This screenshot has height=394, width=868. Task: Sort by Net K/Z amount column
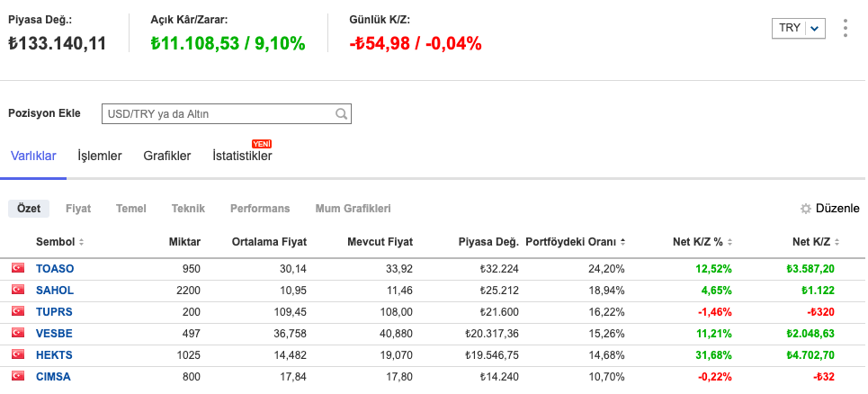point(837,242)
